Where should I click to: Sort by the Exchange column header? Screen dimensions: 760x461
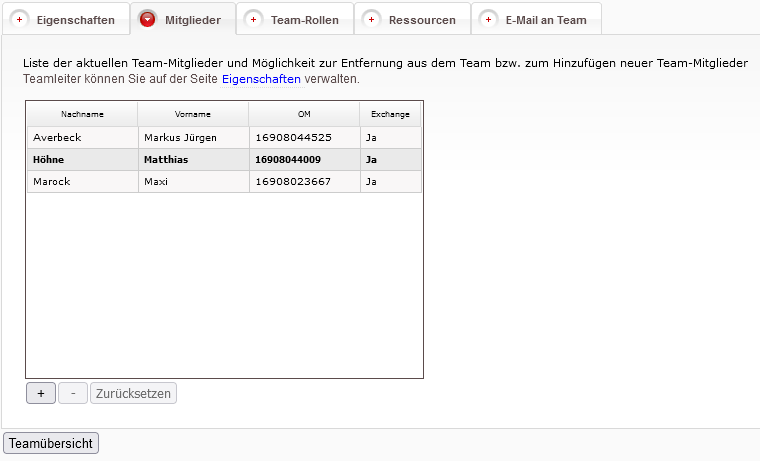[x=390, y=114]
